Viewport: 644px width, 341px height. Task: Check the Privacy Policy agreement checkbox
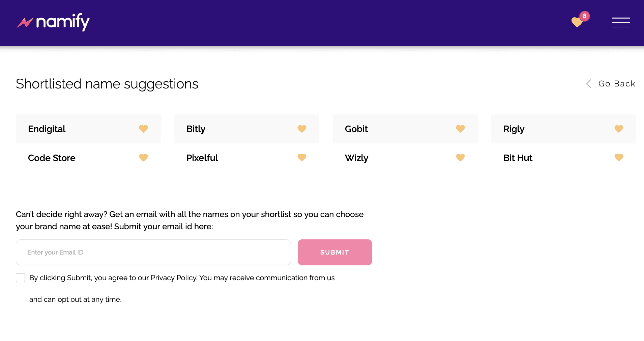21,278
